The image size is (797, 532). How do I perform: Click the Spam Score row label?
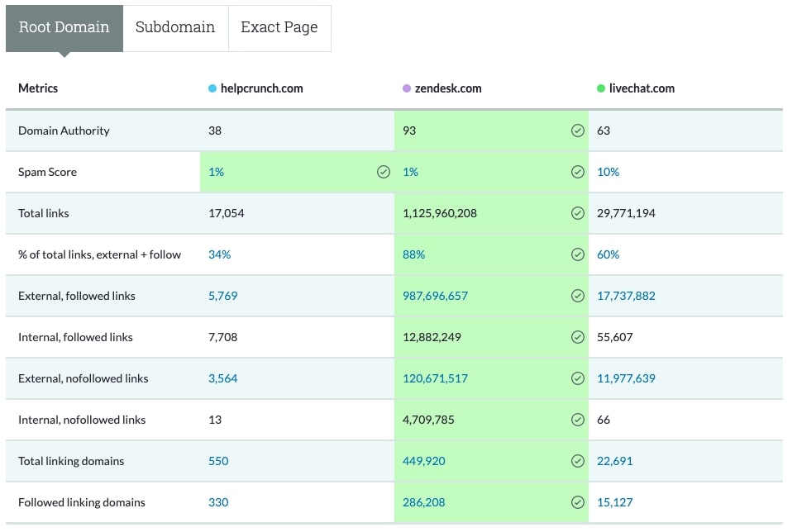(x=48, y=172)
